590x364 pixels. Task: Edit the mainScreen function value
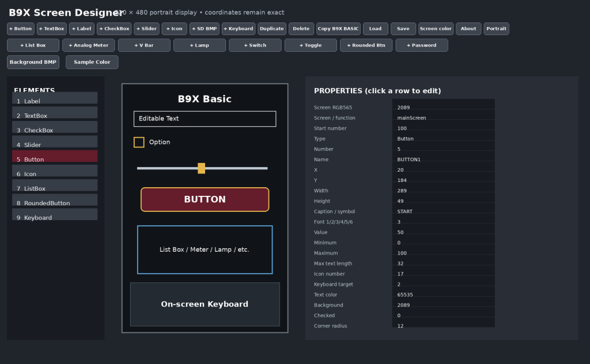click(x=444, y=115)
